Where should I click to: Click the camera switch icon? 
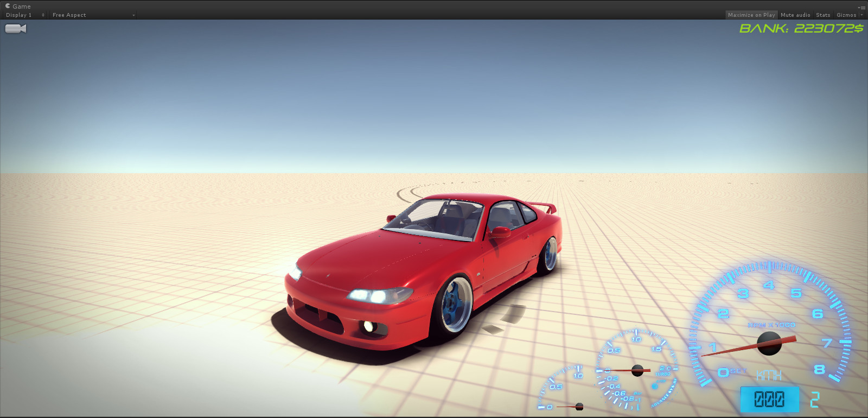click(x=16, y=29)
